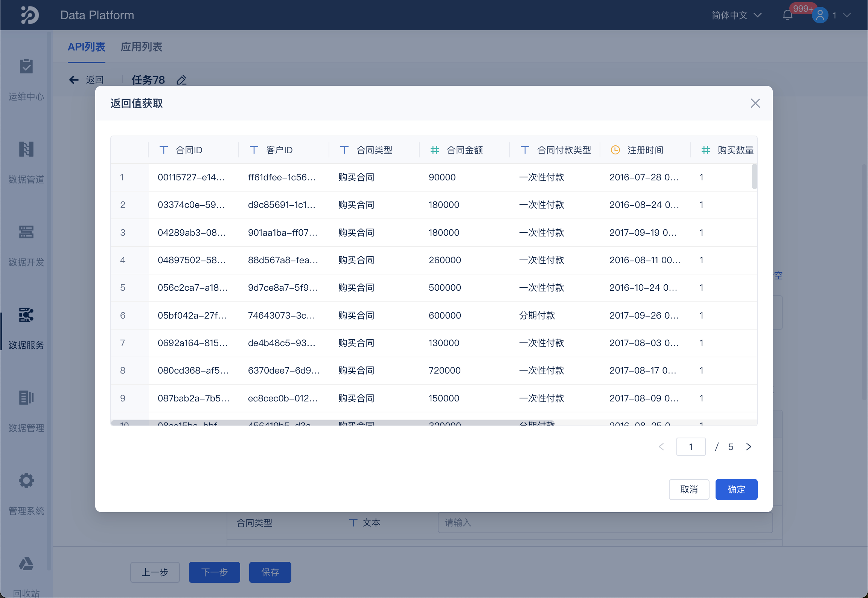Select the API列表 tab
The height and width of the screenshot is (598, 868).
point(86,47)
